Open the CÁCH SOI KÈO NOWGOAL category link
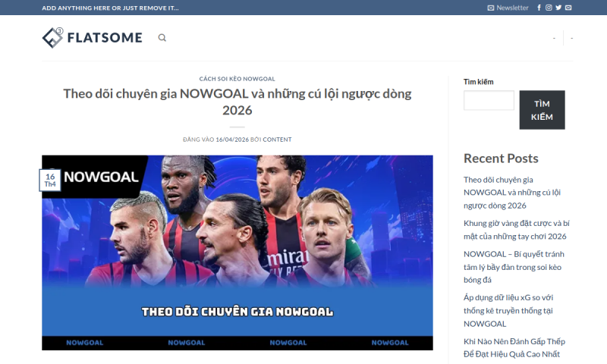This screenshot has width=607, height=364. 237,79
